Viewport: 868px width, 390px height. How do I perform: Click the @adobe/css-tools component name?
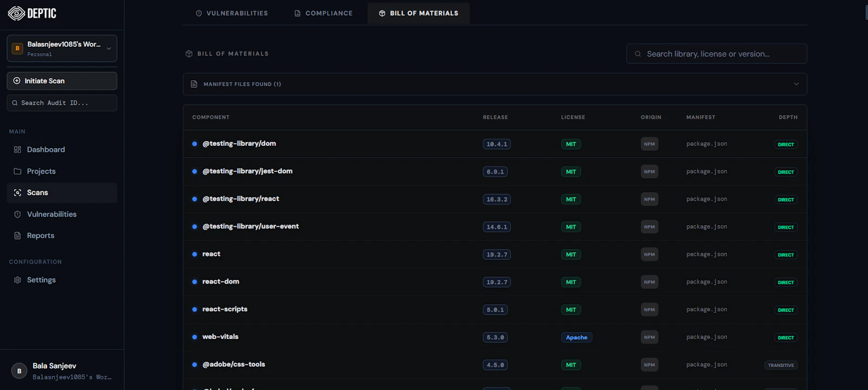(234, 365)
